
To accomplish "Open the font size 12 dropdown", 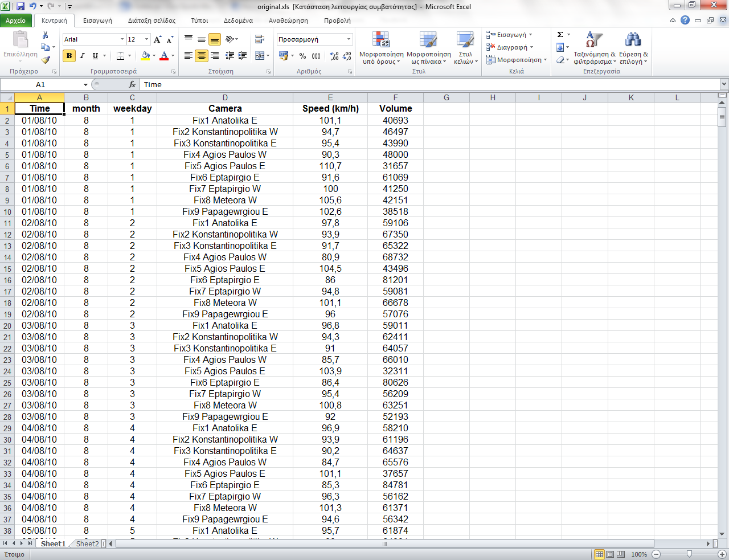I will [146, 39].
